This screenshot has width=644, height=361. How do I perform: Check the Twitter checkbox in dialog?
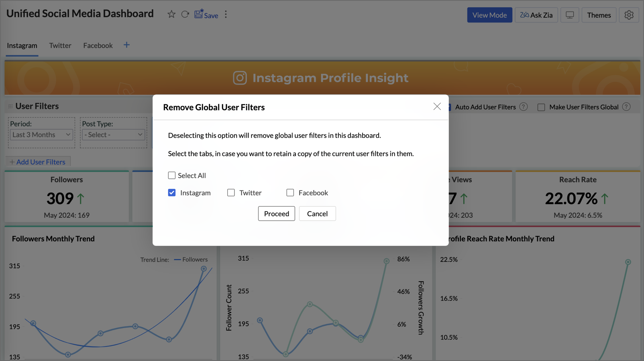pyautogui.click(x=231, y=193)
